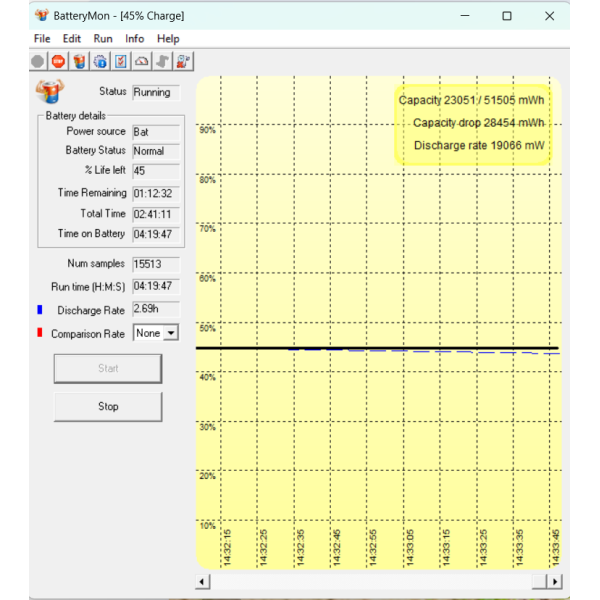Minimize the BatteryMon window
Screen dimensions: 600x600
click(x=465, y=16)
